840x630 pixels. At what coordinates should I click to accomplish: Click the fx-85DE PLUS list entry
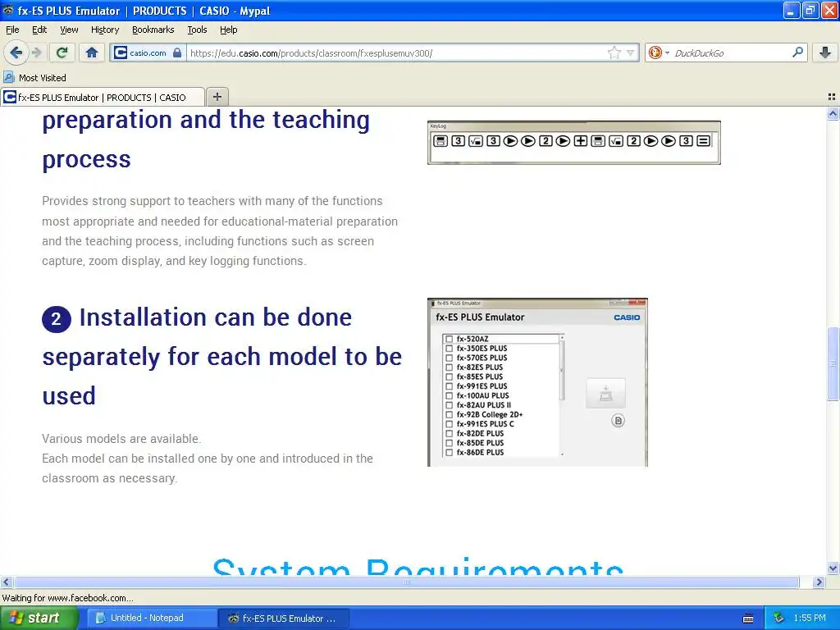pos(480,443)
